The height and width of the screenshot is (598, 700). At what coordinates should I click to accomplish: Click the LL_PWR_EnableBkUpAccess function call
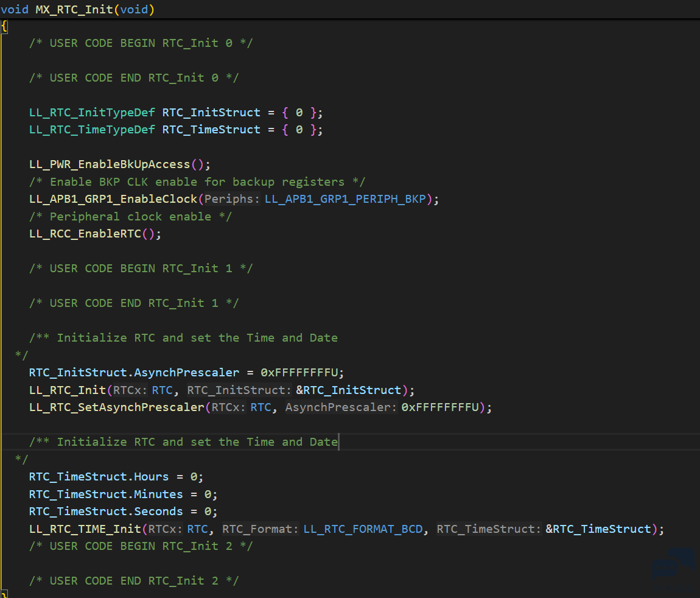[110, 164]
